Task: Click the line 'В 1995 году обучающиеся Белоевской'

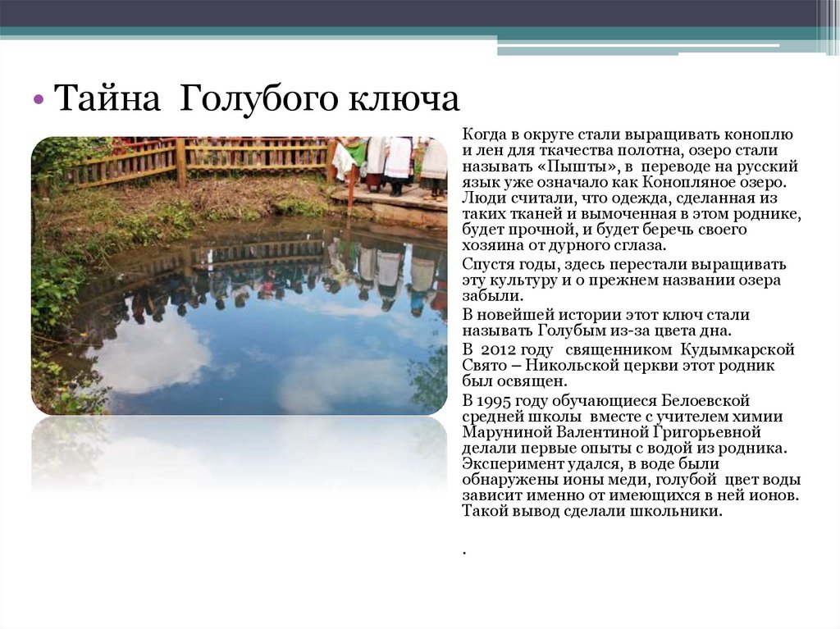Action: click(606, 401)
